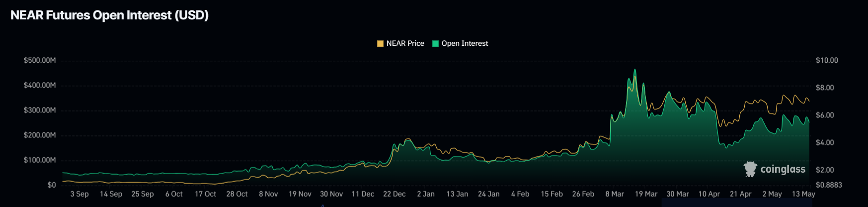Click the 3 Sep date label
868x207 pixels.
coord(79,194)
